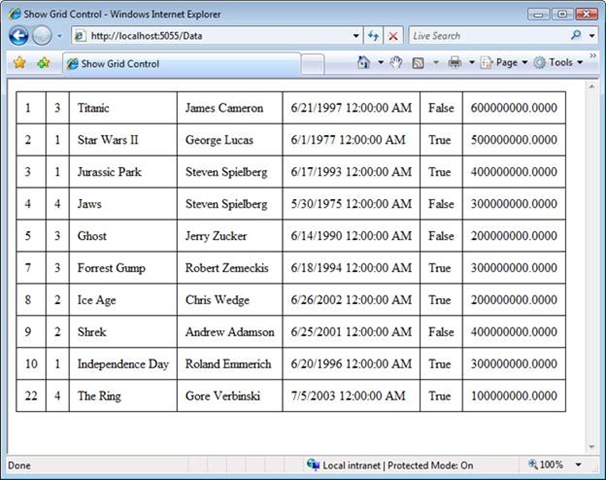Click the 'James Cameron' cell
This screenshot has height=480, width=606.
tap(230, 108)
